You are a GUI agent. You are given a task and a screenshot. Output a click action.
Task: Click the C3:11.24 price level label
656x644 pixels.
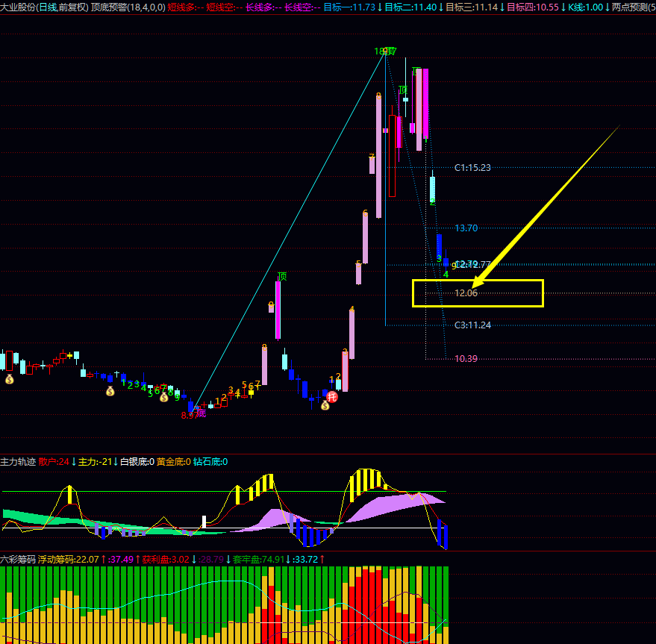[472, 325]
